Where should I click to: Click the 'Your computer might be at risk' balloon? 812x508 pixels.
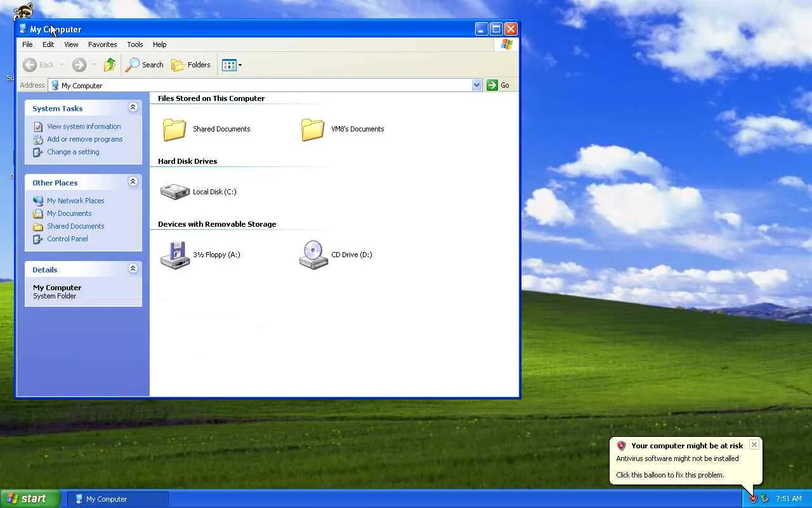[686, 460]
